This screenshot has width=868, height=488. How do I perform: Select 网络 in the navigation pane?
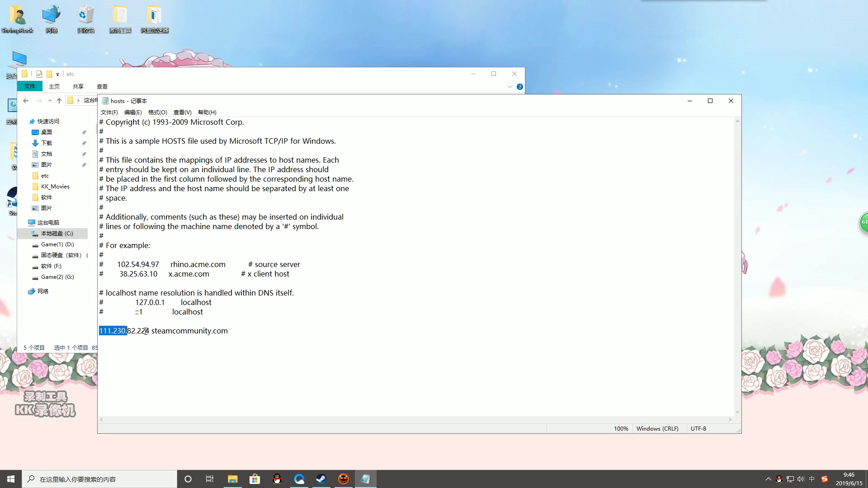[43, 291]
